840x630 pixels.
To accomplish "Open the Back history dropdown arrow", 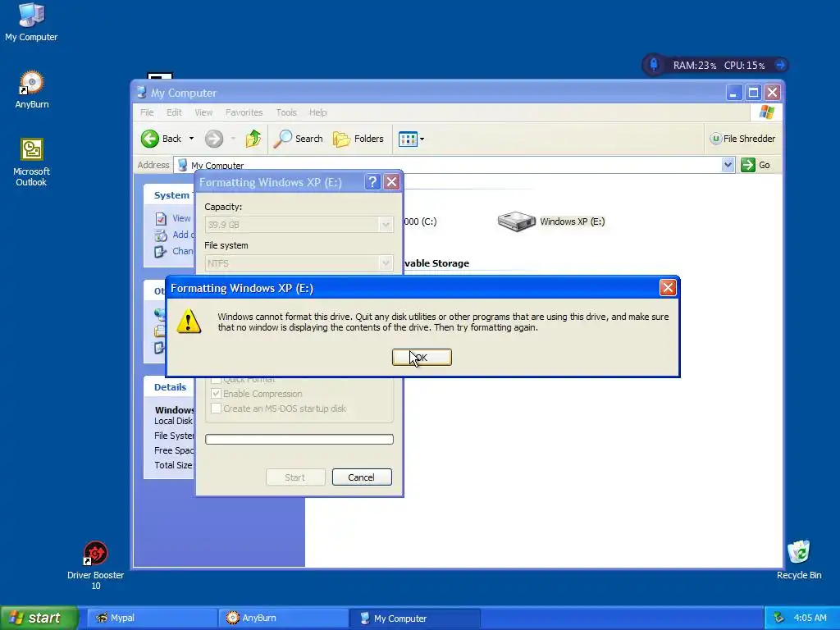I will pyautogui.click(x=191, y=139).
